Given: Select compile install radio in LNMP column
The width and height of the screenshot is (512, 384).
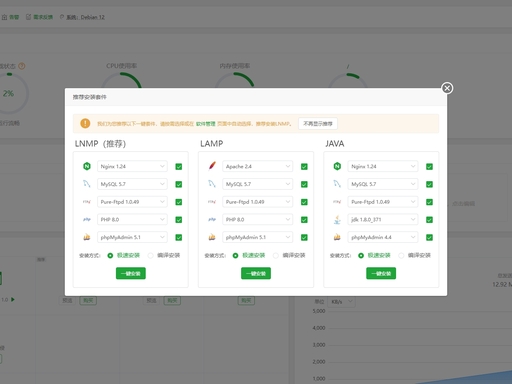Looking at the screenshot, I should click(151, 255).
